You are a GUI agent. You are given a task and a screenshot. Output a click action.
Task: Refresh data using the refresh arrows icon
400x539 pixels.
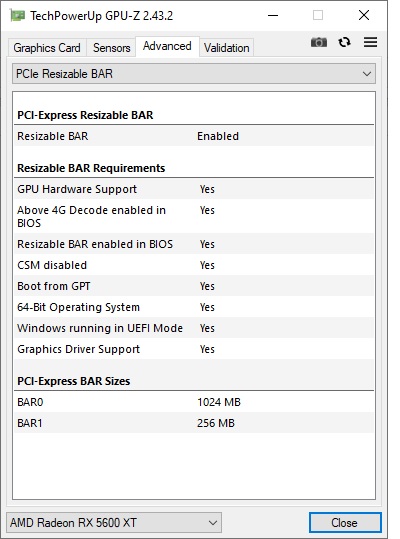pyautogui.click(x=344, y=42)
